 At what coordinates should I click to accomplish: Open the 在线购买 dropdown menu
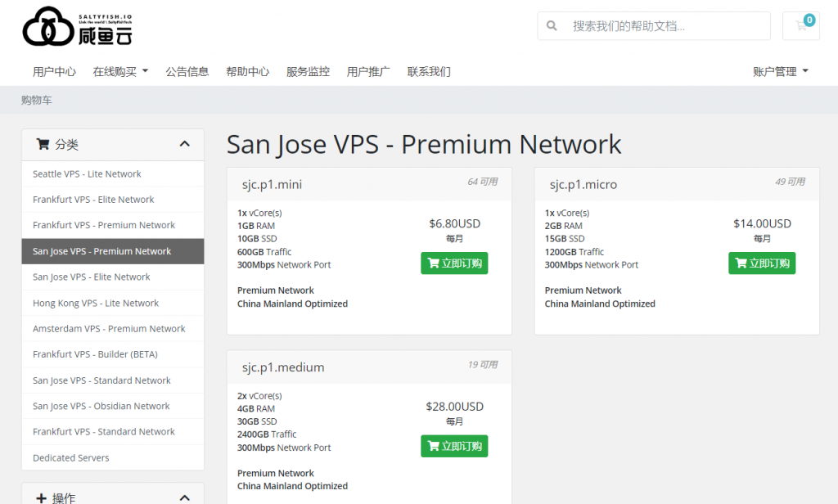[x=120, y=71]
